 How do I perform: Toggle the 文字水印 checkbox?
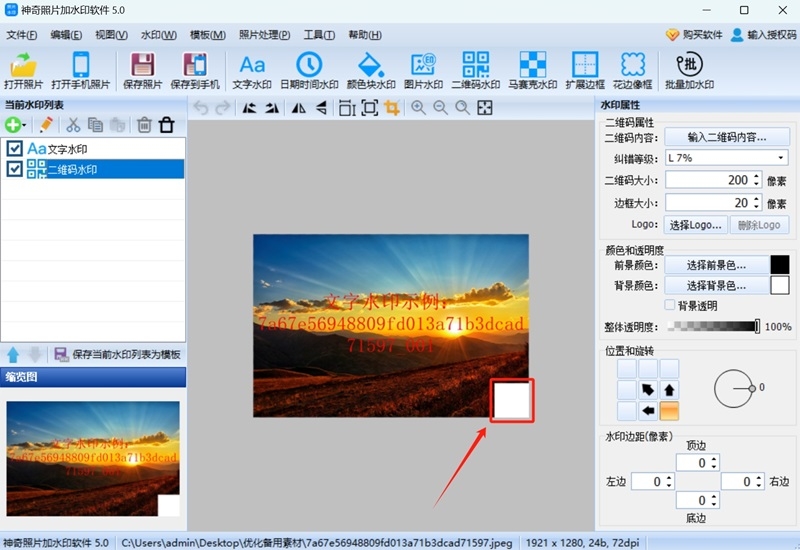pos(14,148)
